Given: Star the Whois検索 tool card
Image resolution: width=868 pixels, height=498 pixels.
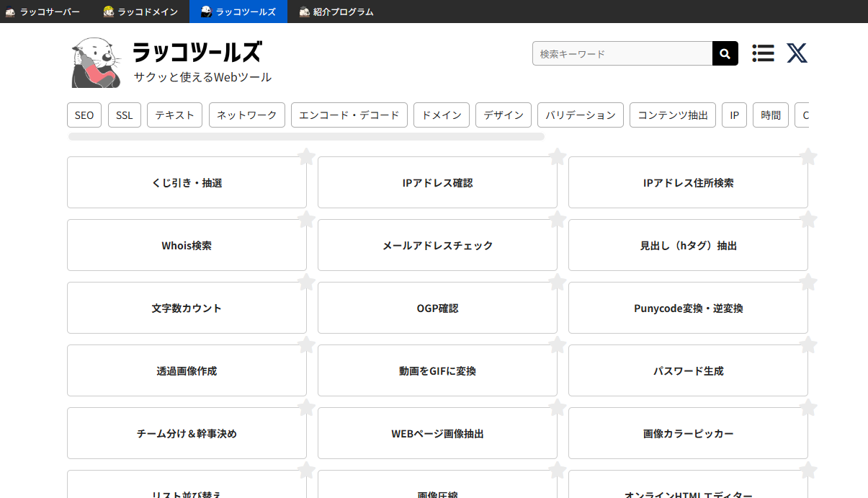Looking at the screenshot, I should (x=306, y=219).
